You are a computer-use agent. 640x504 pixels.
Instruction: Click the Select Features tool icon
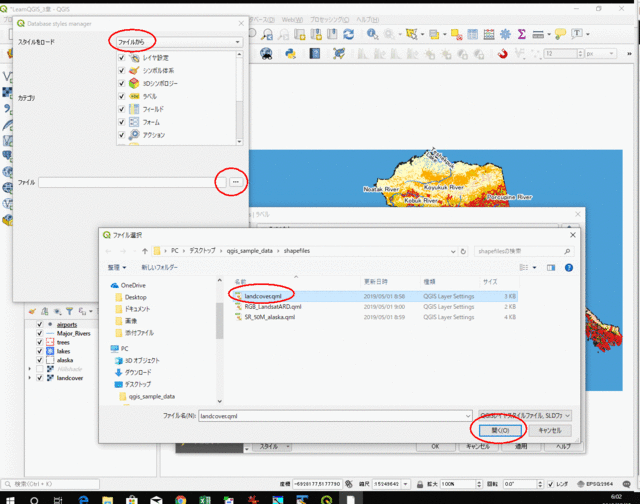(411, 34)
